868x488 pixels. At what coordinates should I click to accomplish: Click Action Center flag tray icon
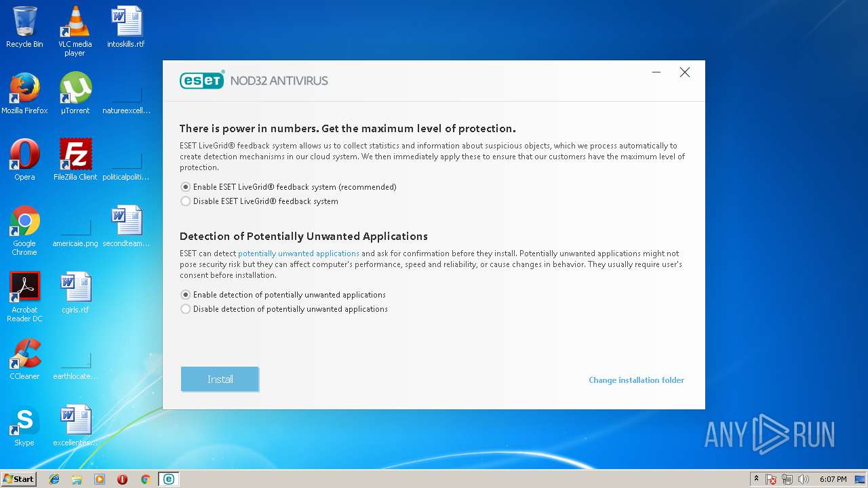click(x=771, y=479)
